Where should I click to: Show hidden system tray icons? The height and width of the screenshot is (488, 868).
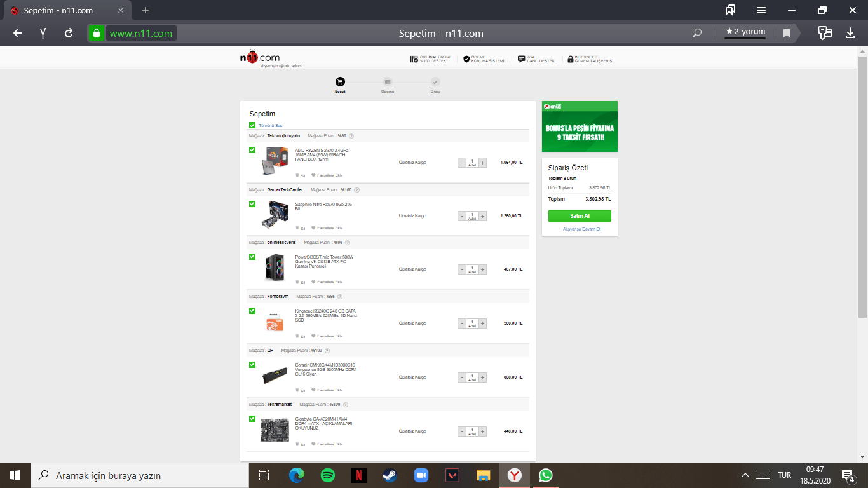click(745, 475)
